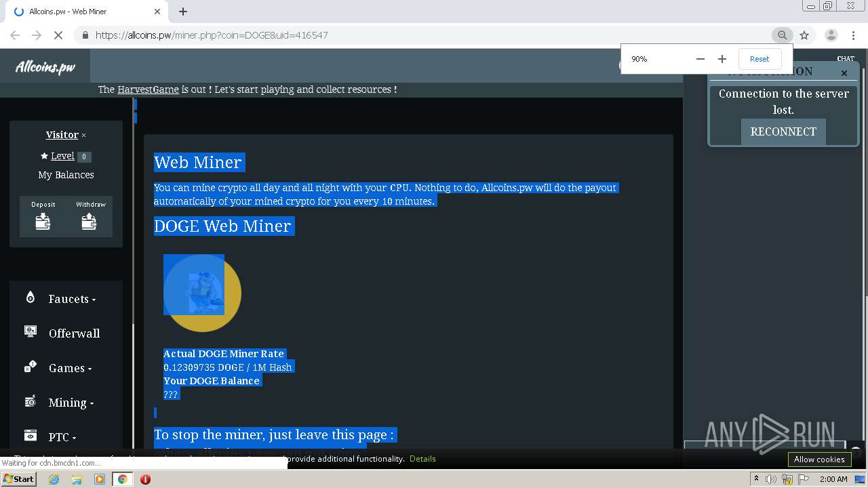Click the volume icon in system tray
Image resolution: width=868 pixels, height=488 pixels.
click(771, 479)
